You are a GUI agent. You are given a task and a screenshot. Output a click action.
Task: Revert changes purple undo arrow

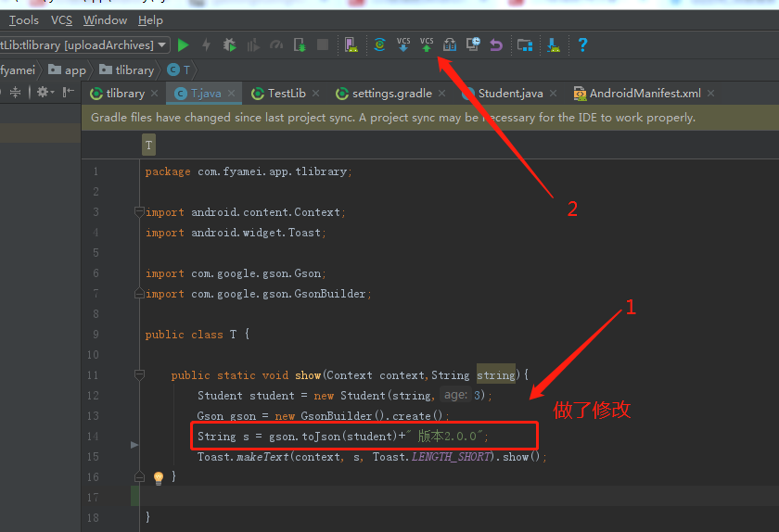click(x=496, y=45)
